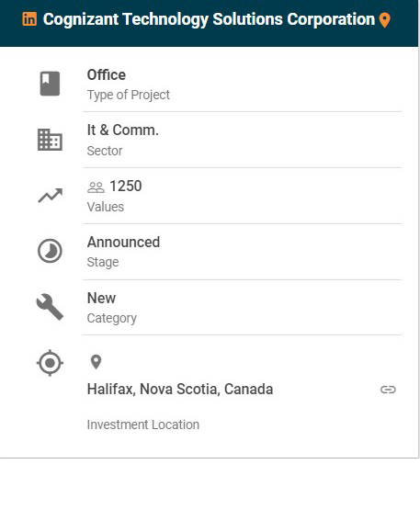Click the 1250 jobs value
The height and width of the screenshot is (521, 420).
[126, 186]
